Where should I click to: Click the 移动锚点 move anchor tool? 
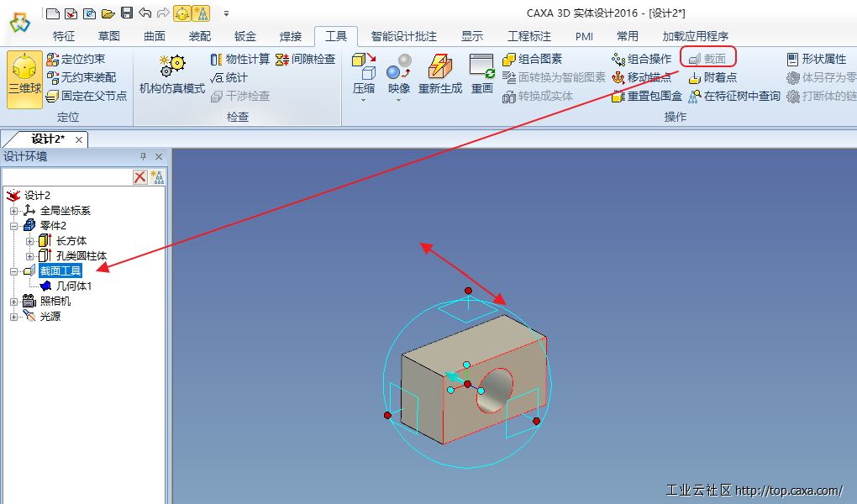pyautogui.click(x=642, y=77)
